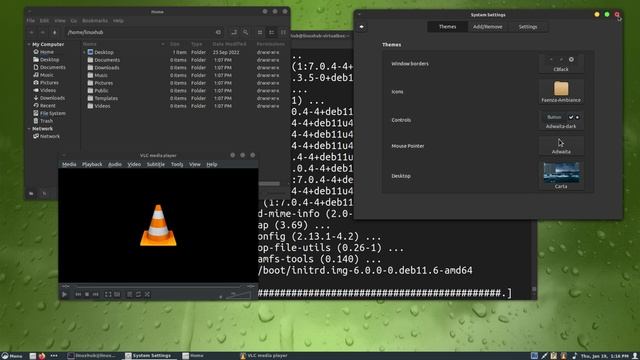The width and height of the screenshot is (640, 360).
Task: Click forward button in file manager toolbar
Action: click(x=43, y=32)
